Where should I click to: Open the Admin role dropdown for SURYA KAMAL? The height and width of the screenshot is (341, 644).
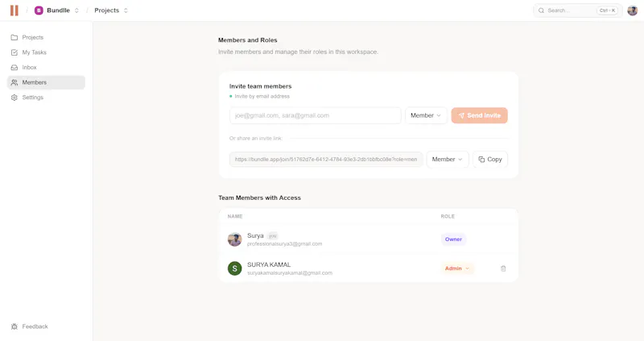(456, 268)
